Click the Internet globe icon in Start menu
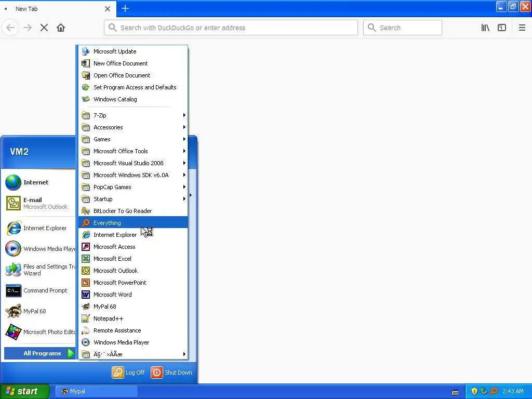The height and width of the screenshot is (399, 532). (x=13, y=182)
